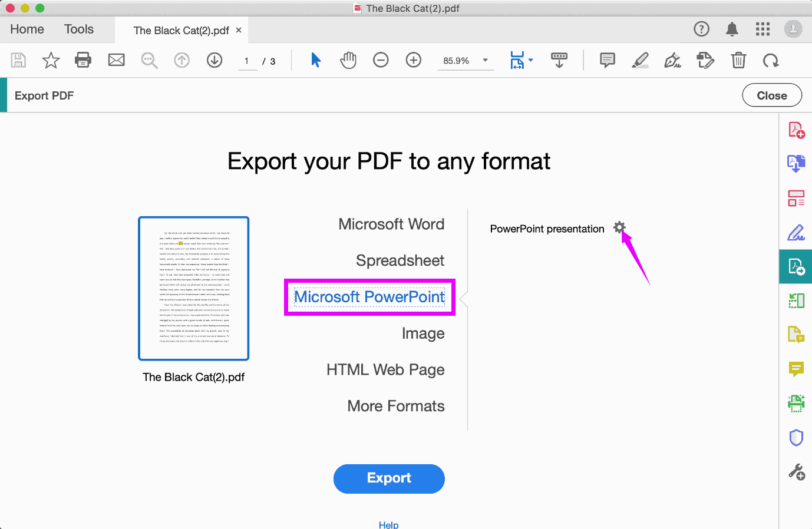Add a sticky note comment
The height and width of the screenshot is (529, 812).
608,60
